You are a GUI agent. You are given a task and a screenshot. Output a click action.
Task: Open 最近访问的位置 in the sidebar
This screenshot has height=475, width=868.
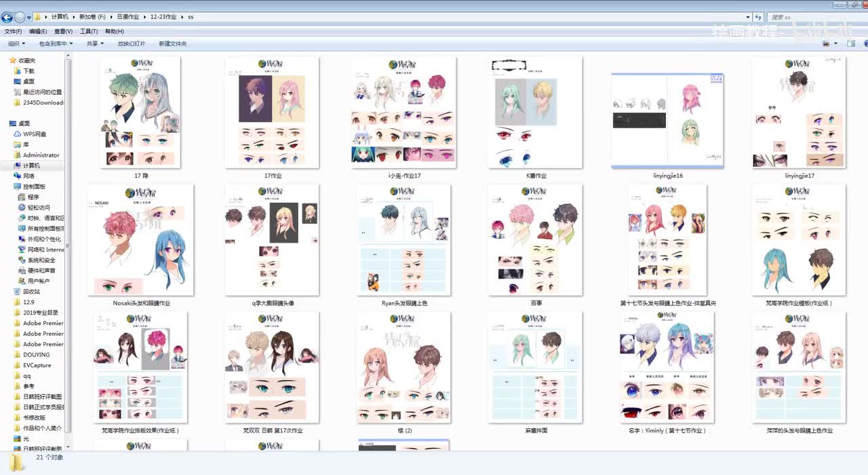38,92
